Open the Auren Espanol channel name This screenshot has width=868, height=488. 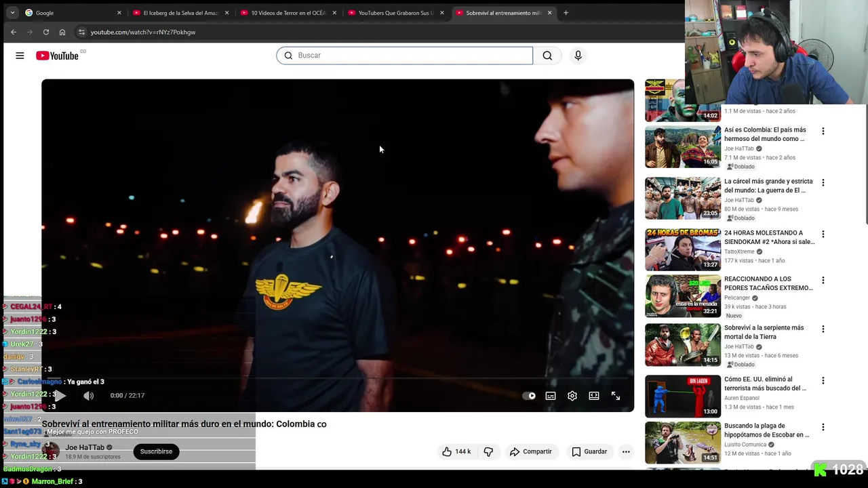coord(743,398)
